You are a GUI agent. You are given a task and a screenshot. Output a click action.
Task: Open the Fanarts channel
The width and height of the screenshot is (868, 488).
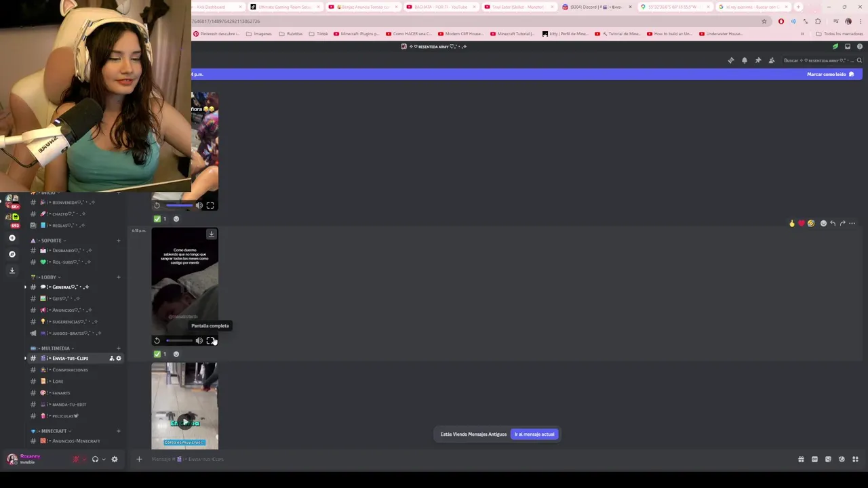pyautogui.click(x=75, y=393)
